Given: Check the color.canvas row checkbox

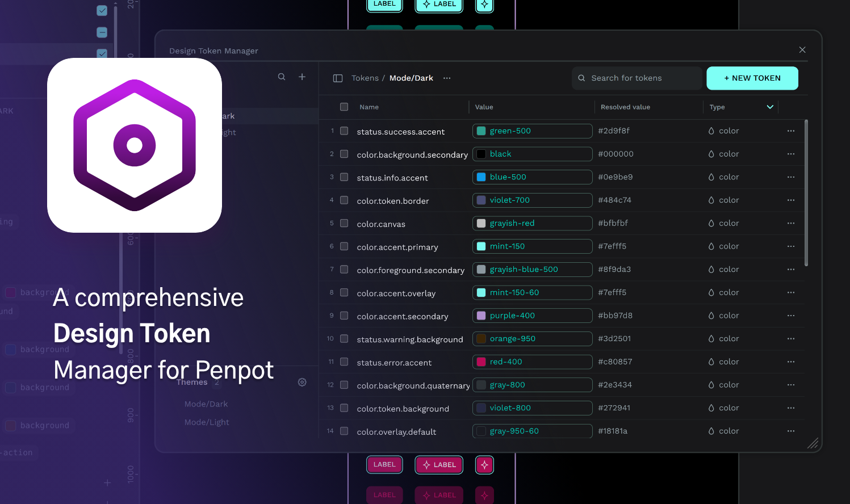Looking at the screenshot, I should (x=344, y=224).
